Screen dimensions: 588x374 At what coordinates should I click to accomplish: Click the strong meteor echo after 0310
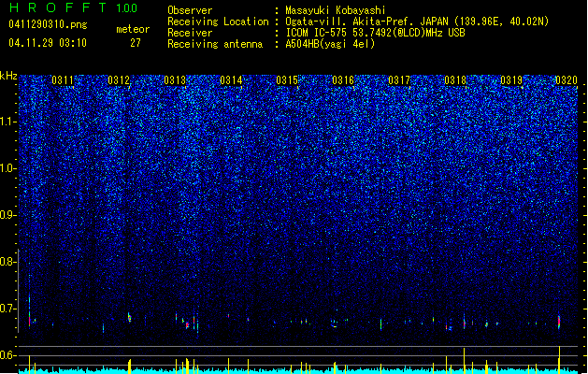point(30,317)
